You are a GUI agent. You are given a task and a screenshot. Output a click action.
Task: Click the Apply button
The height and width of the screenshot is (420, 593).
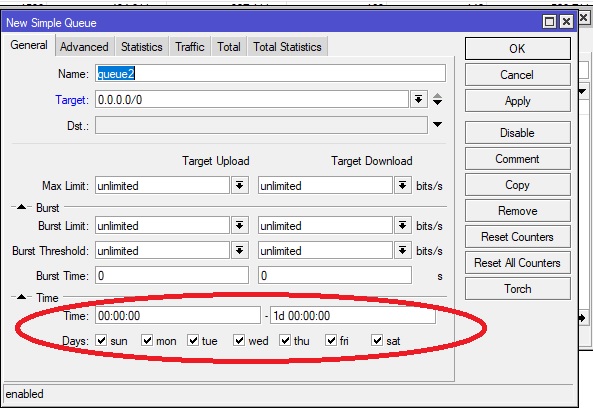(517, 101)
